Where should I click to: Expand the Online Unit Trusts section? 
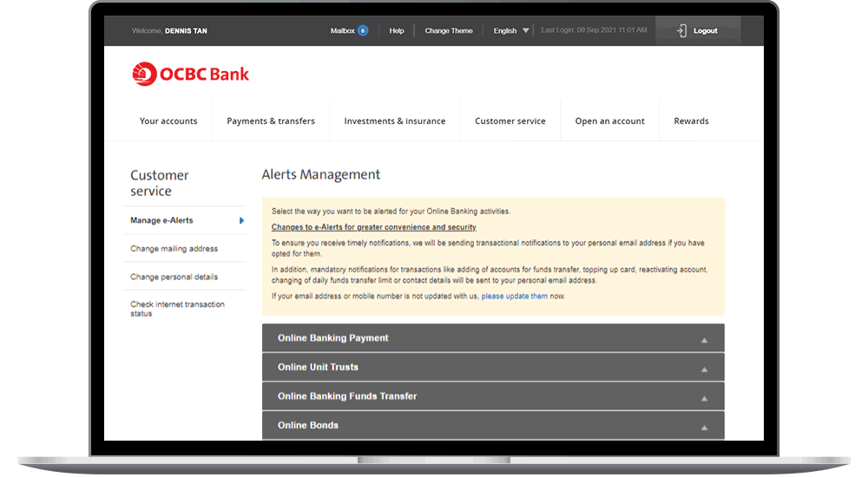point(493,367)
